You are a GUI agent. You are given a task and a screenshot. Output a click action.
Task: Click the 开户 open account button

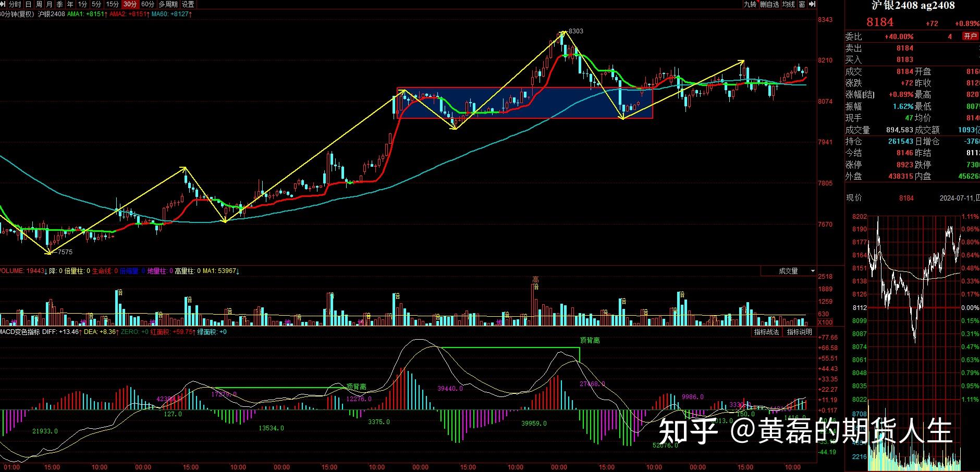[970, 36]
